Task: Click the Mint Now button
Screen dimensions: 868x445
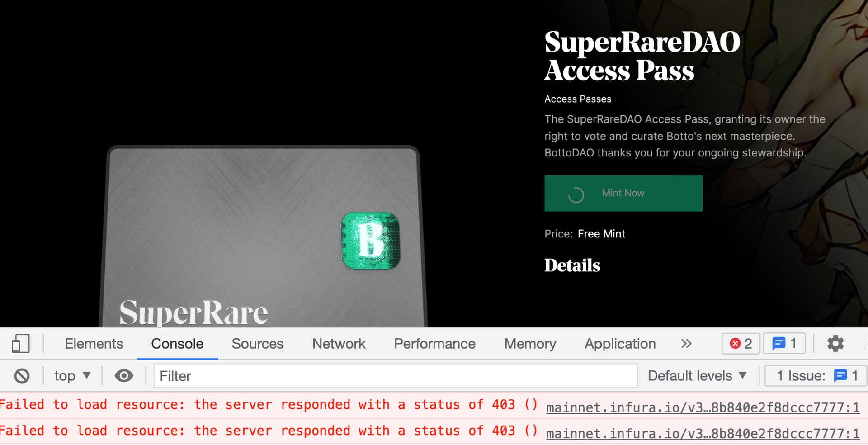Action: pos(623,193)
